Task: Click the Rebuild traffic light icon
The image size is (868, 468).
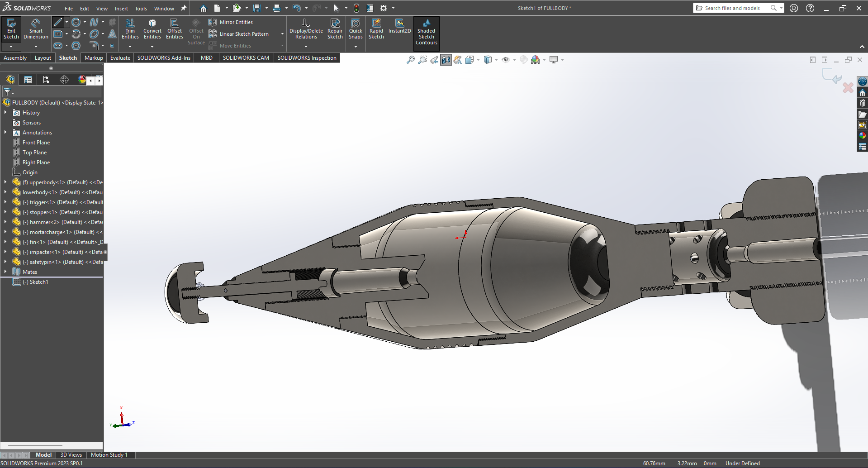Action: tap(356, 8)
